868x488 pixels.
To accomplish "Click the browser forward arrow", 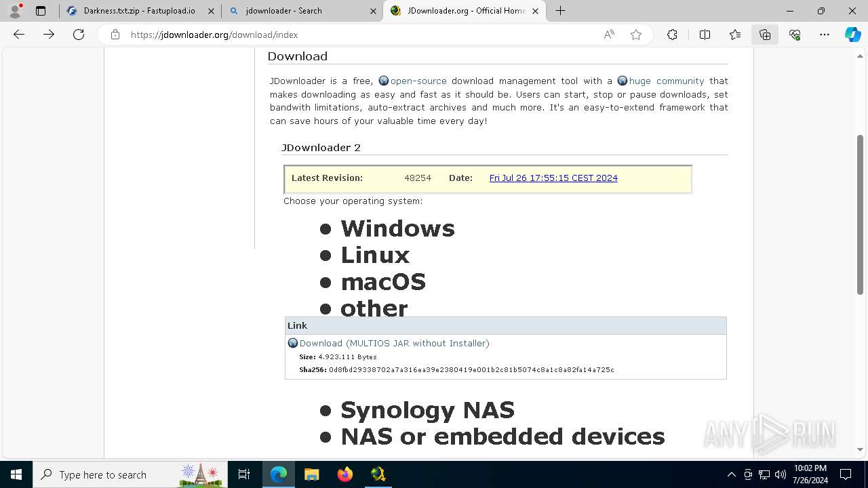I will click(x=49, y=35).
